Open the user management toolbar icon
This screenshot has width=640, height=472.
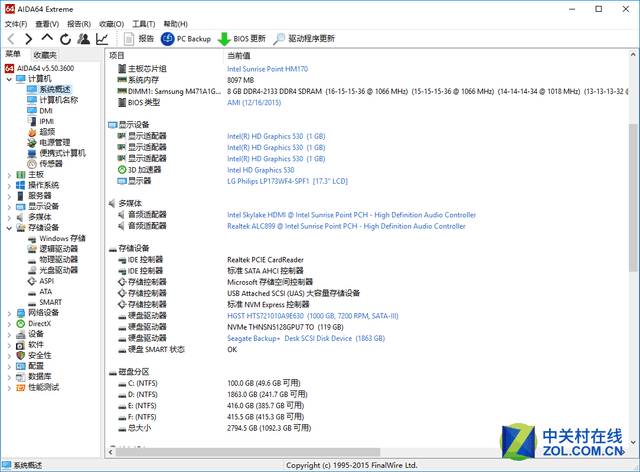point(84,39)
